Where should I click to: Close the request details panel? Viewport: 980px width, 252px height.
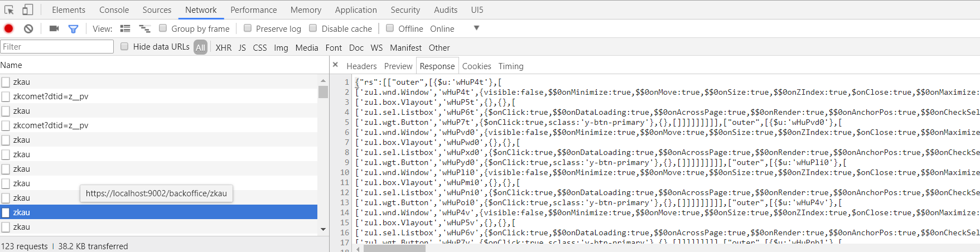coord(335,65)
